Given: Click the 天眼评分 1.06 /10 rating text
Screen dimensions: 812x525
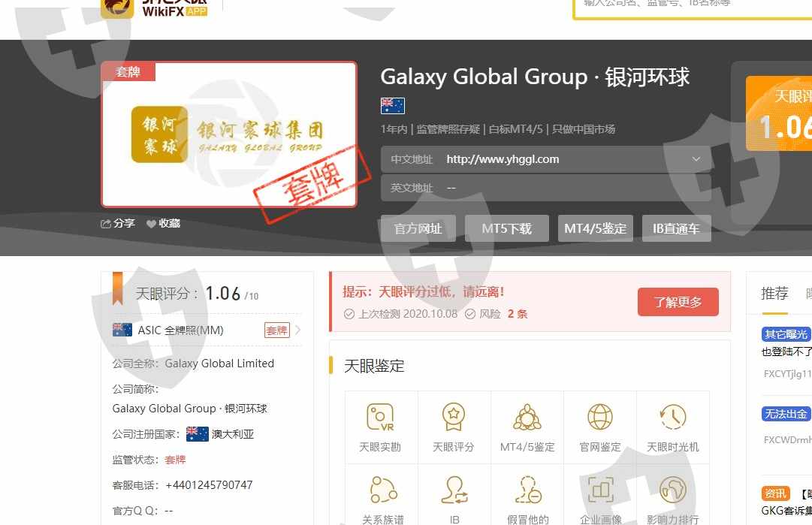Looking at the screenshot, I should click(197, 294).
